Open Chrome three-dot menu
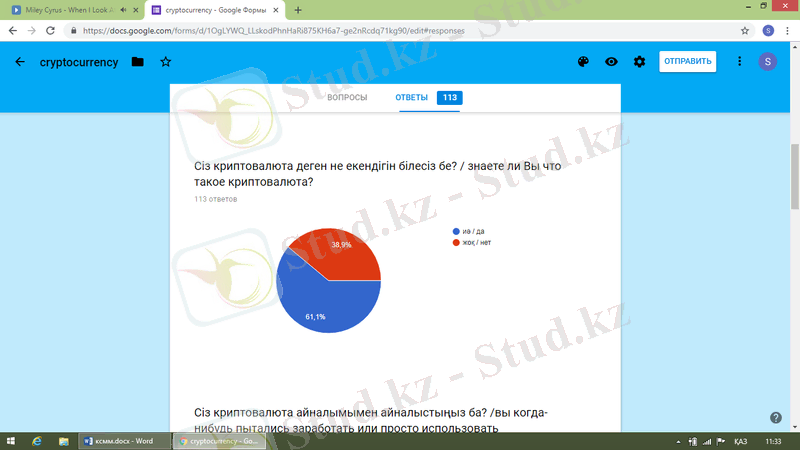The height and width of the screenshot is (450, 800). click(x=787, y=31)
